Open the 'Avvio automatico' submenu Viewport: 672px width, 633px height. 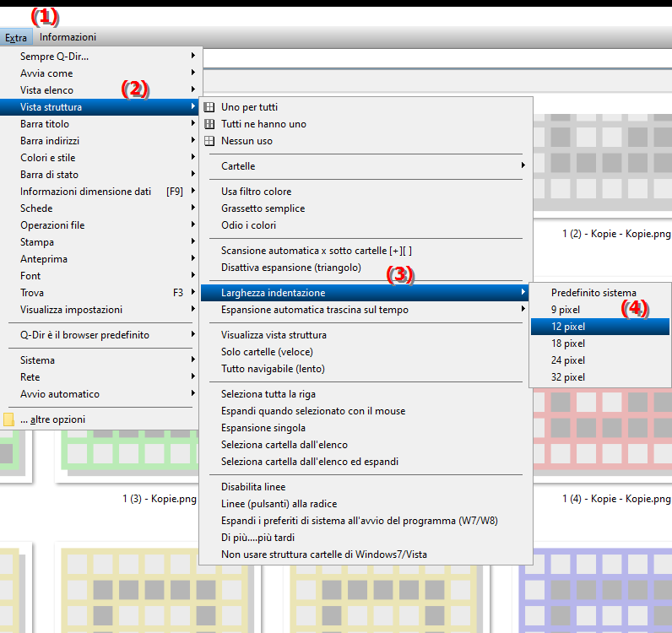pos(99,394)
